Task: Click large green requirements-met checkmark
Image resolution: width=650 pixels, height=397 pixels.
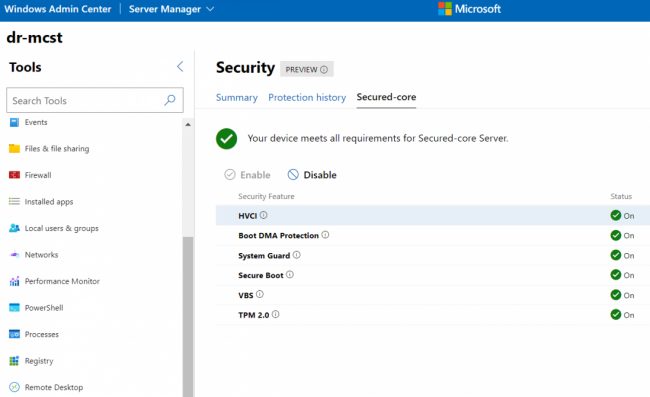Action: point(226,138)
